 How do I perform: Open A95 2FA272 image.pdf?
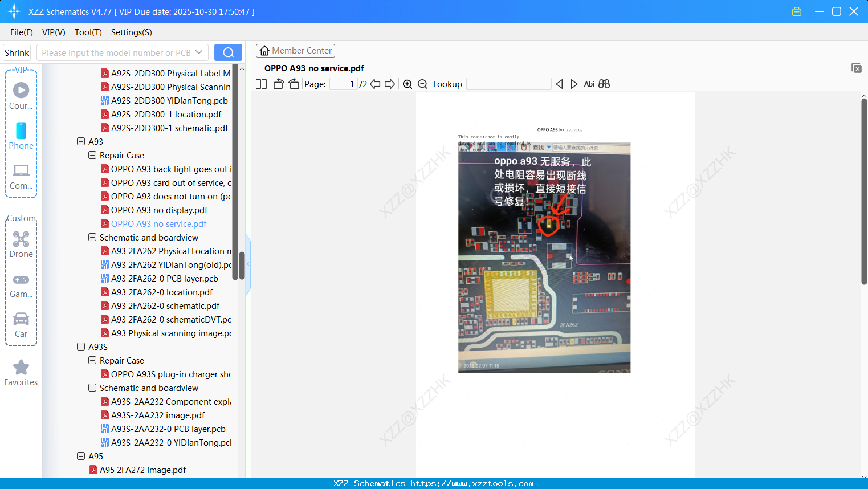pos(138,470)
